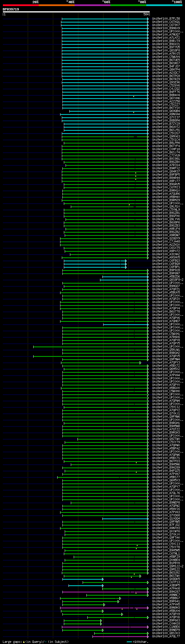Select the UniRef100_A5BU05 label
The height and width of the screenshot is (644, 185).
pos(166,293)
